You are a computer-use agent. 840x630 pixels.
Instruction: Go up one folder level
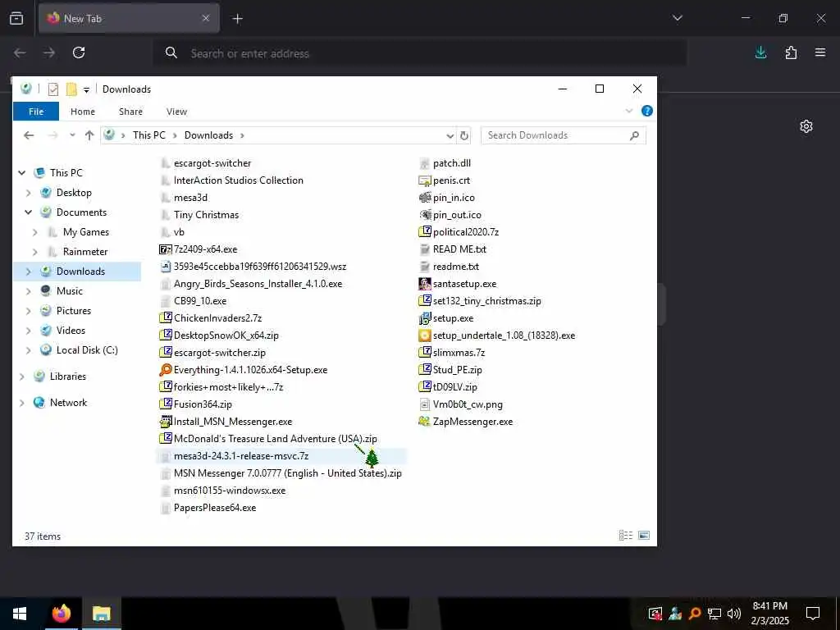click(89, 135)
